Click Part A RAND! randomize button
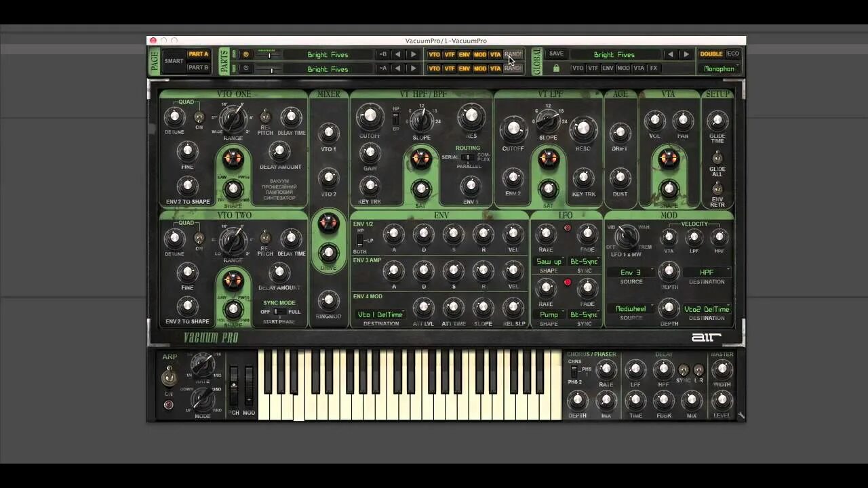This screenshot has height=488, width=868. 513,54
